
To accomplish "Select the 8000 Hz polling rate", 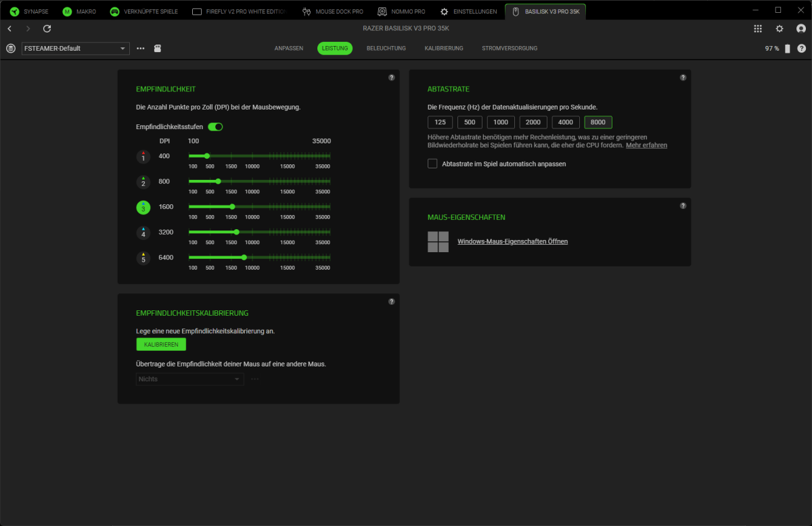I will click(x=598, y=122).
